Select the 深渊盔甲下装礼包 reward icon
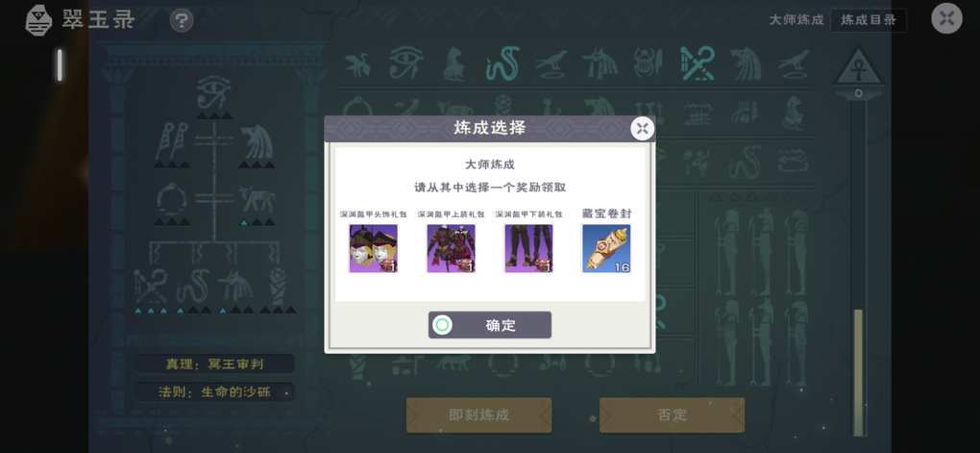Screen dimensions: 980x453 pyautogui.click(x=528, y=248)
